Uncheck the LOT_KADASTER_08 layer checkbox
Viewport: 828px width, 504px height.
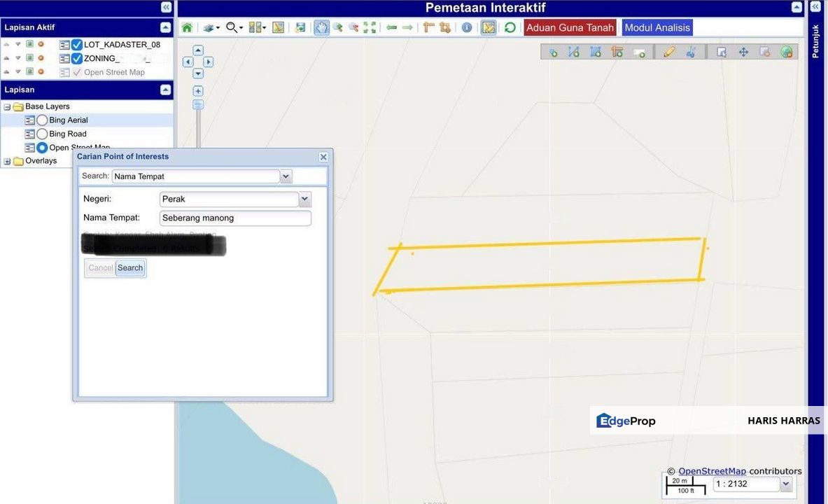pos(77,45)
